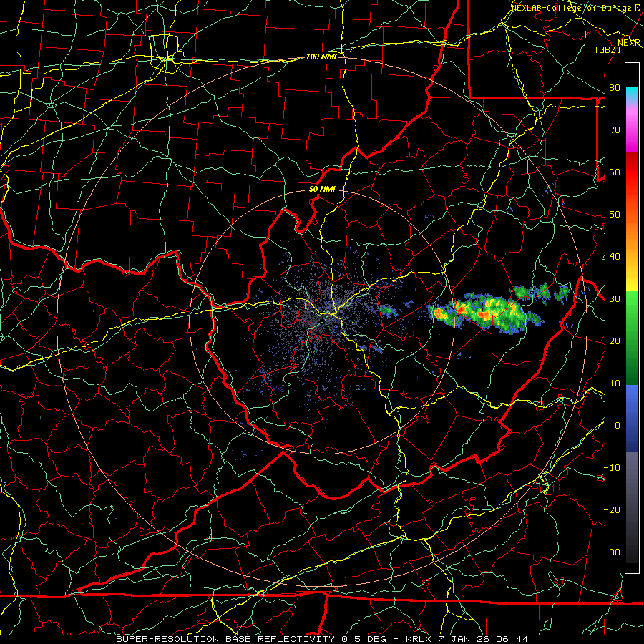Click the 50 value on the dBZ scale
644x644 pixels.
[x=615, y=215]
